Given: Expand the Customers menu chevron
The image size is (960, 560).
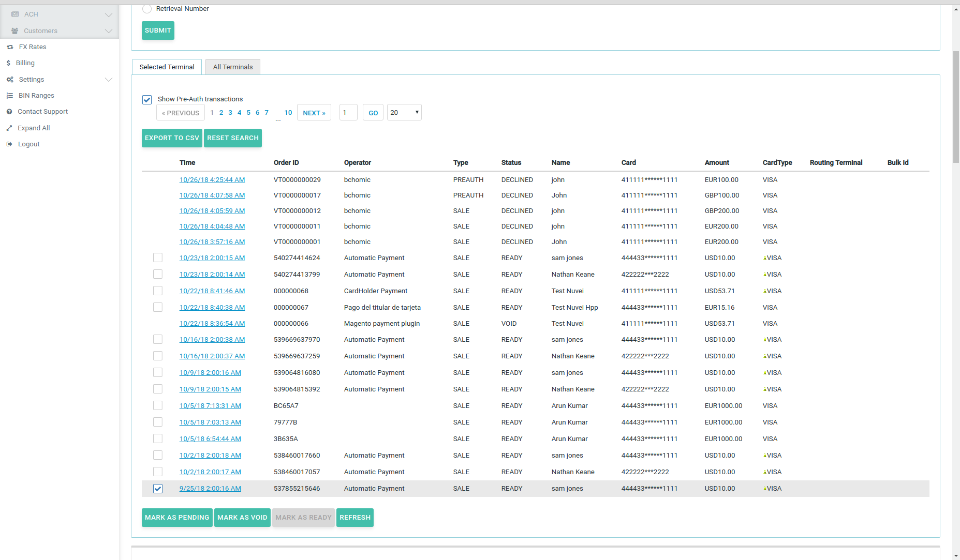Looking at the screenshot, I should pos(108,31).
